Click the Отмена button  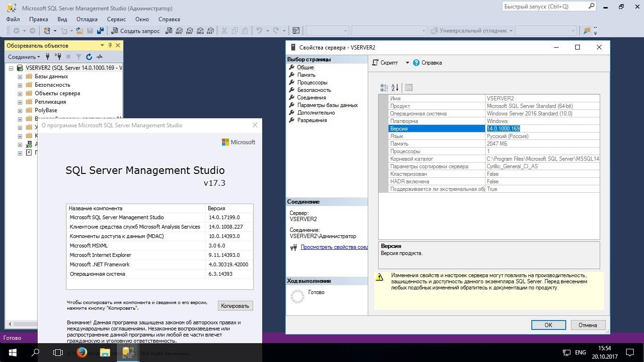587,325
